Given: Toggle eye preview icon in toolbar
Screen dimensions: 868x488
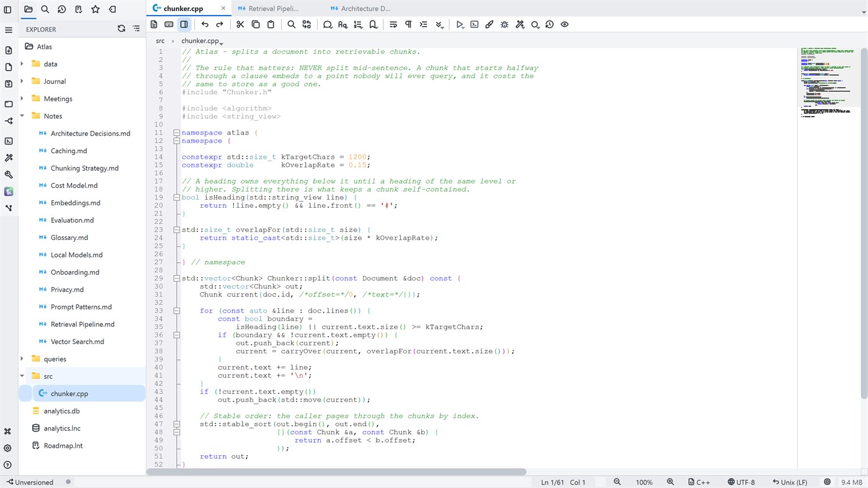Looking at the screenshot, I should pos(565,24).
